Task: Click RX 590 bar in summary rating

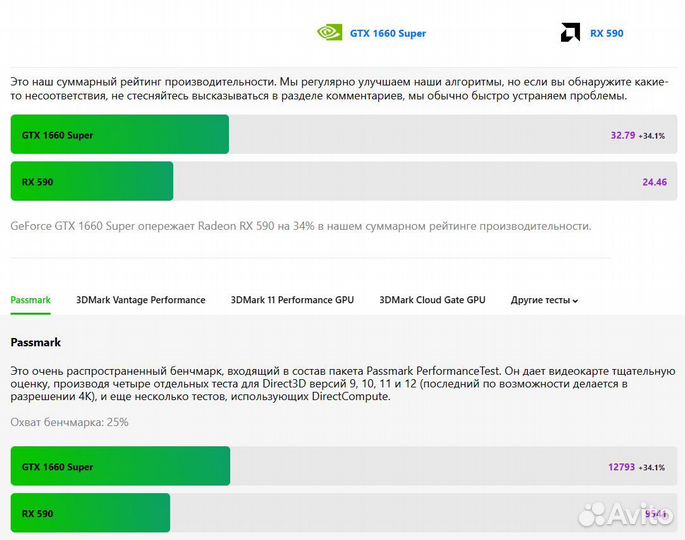Action: [92, 182]
